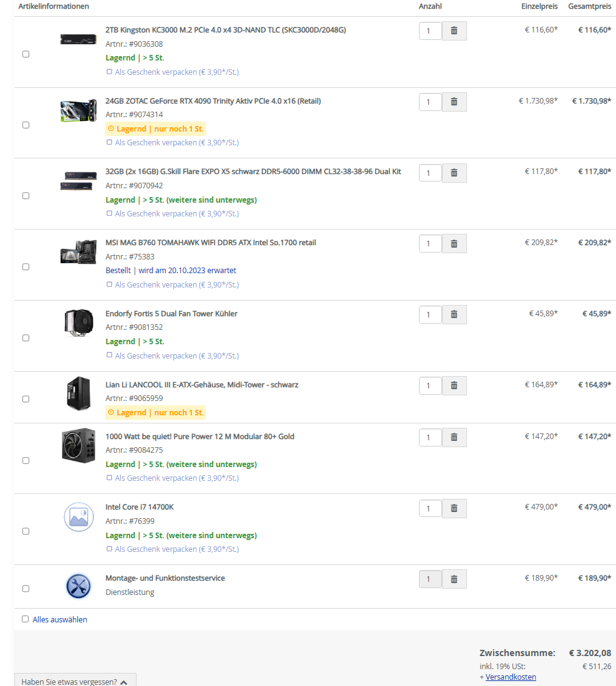Viewport: 616px width, 686px height.
Task: Enable gift wrap for G.Skill Flare RAM
Action: (109, 213)
